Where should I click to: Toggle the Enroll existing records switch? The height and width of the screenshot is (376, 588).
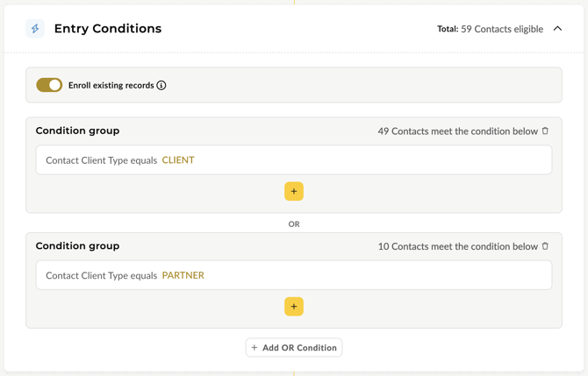click(x=49, y=85)
